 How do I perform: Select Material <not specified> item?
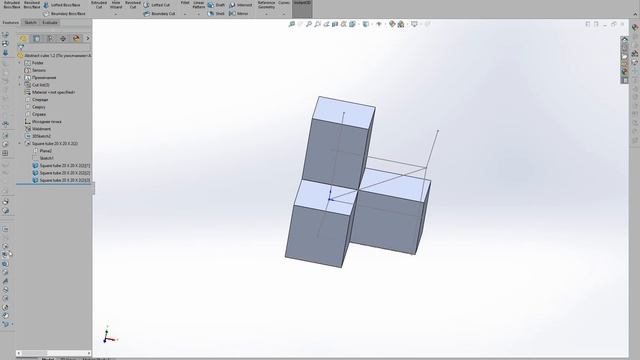(53, 92)
